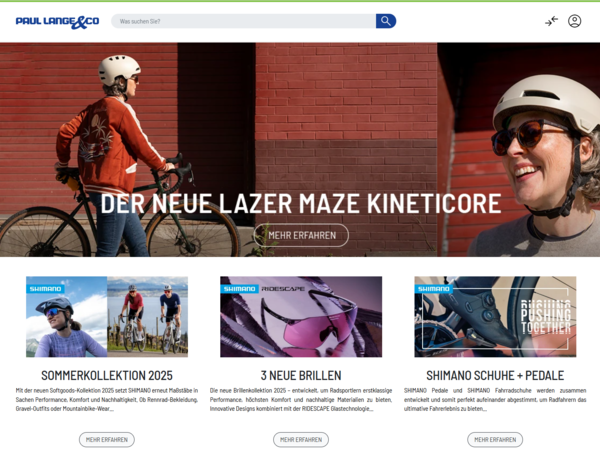Click the Softgoods-Kollektion description paragraph
Screen dimensions: 600x450
(107, 399)
